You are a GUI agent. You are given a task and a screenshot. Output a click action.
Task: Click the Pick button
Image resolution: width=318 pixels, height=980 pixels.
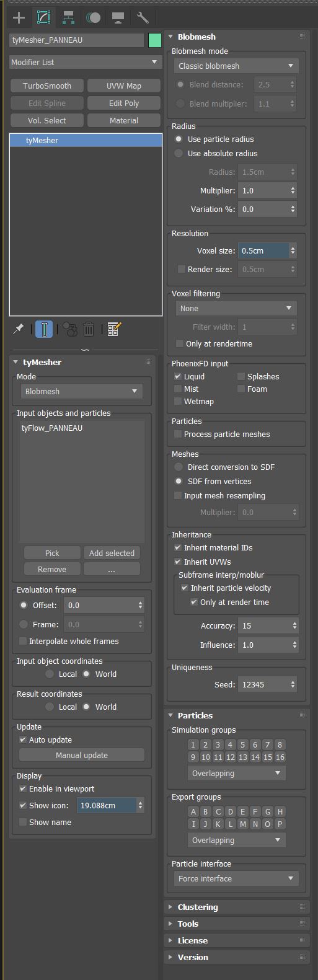coord(52,553)
